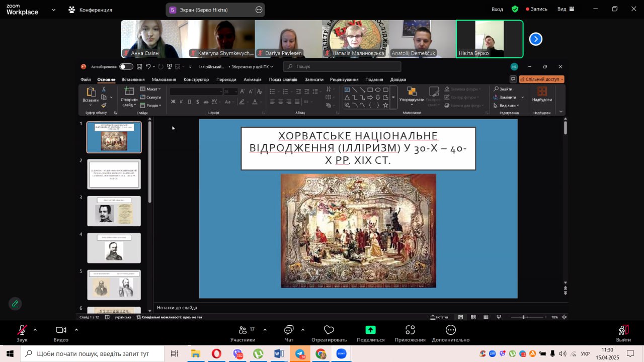
Task: Switch to Reading view icon
Action: [x=486, y=317]
